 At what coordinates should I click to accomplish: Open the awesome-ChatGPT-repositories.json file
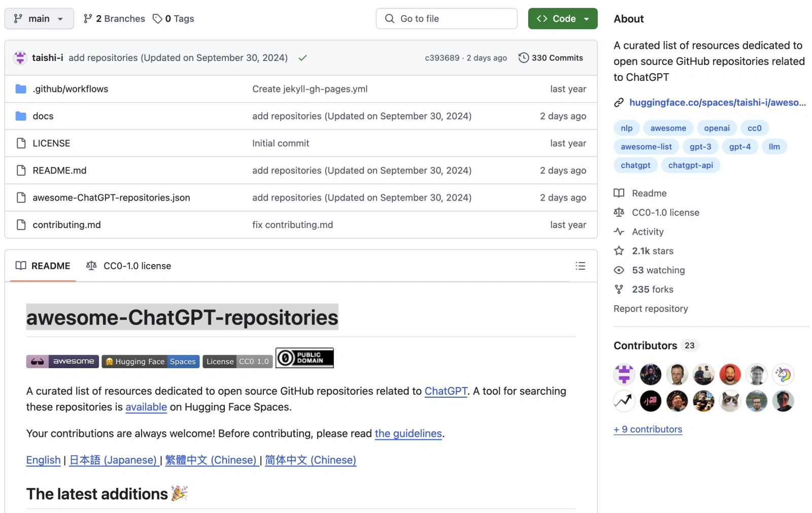pyautogui.click(x=111, y=198)
